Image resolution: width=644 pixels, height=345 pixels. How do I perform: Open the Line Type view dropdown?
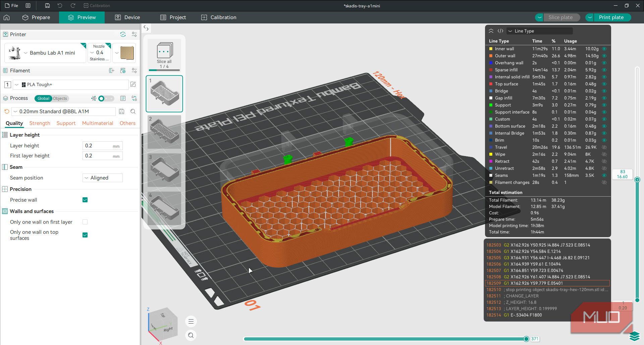pos(540,31)
